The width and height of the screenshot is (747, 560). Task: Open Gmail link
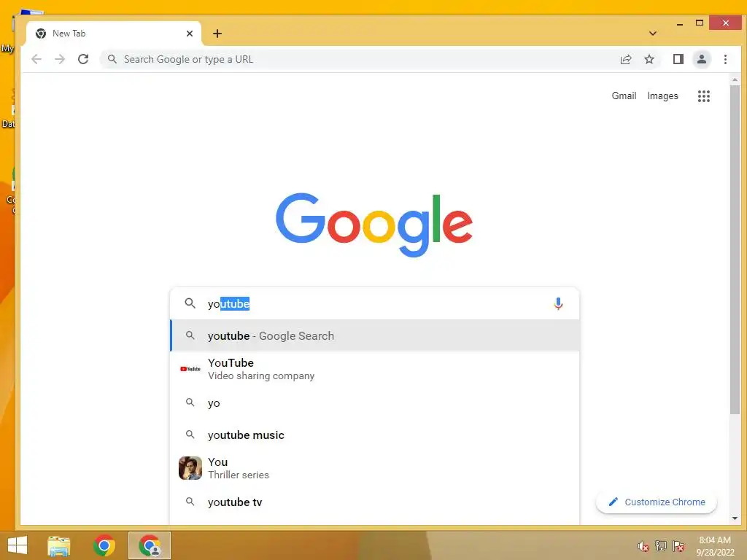(x=624, y=96)
